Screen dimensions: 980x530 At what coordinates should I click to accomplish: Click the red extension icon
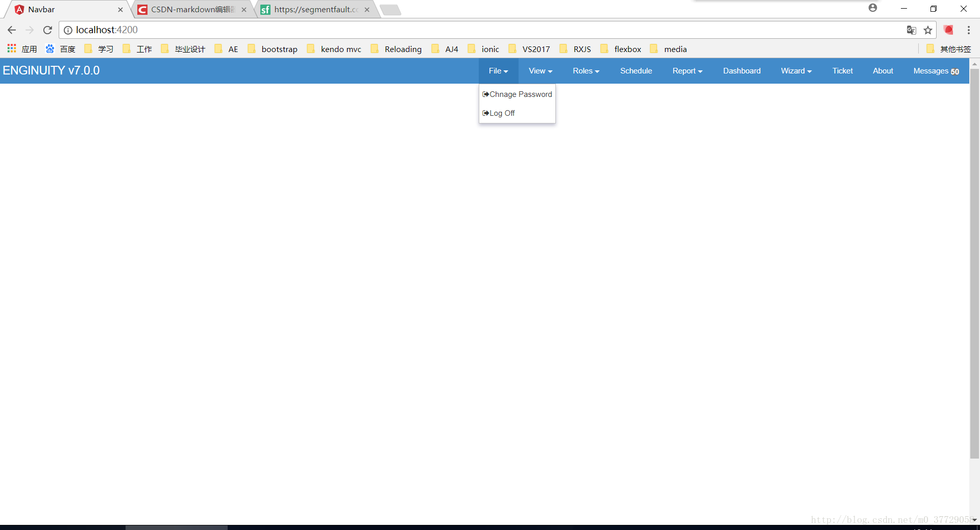pos(949,30)
